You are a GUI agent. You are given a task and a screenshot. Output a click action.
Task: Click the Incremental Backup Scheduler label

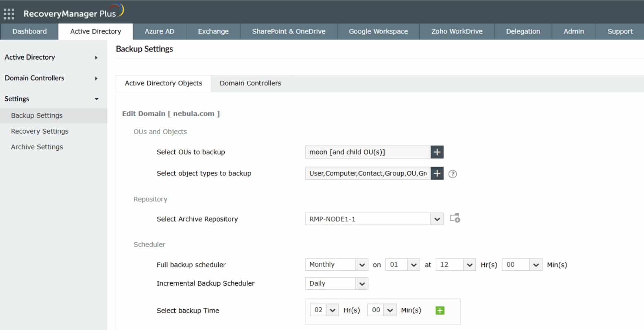205,283
